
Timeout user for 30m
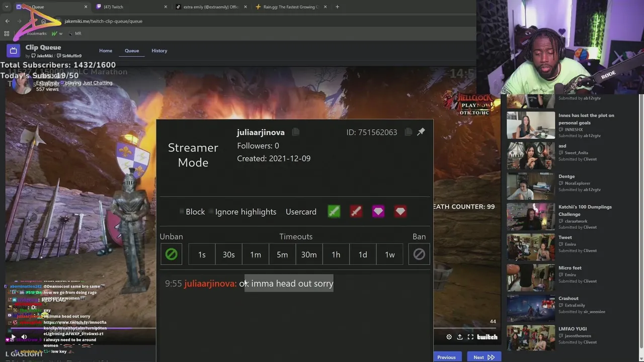click(309, 254)
